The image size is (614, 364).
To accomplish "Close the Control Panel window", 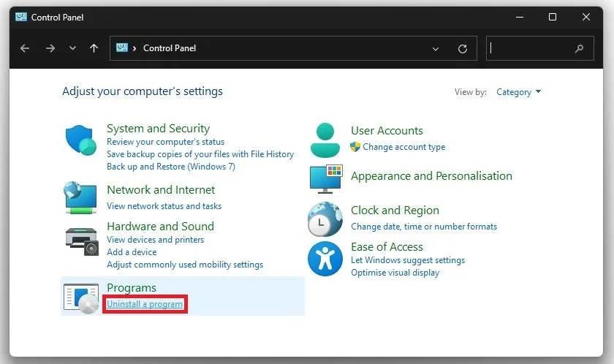I will [585, 17].
